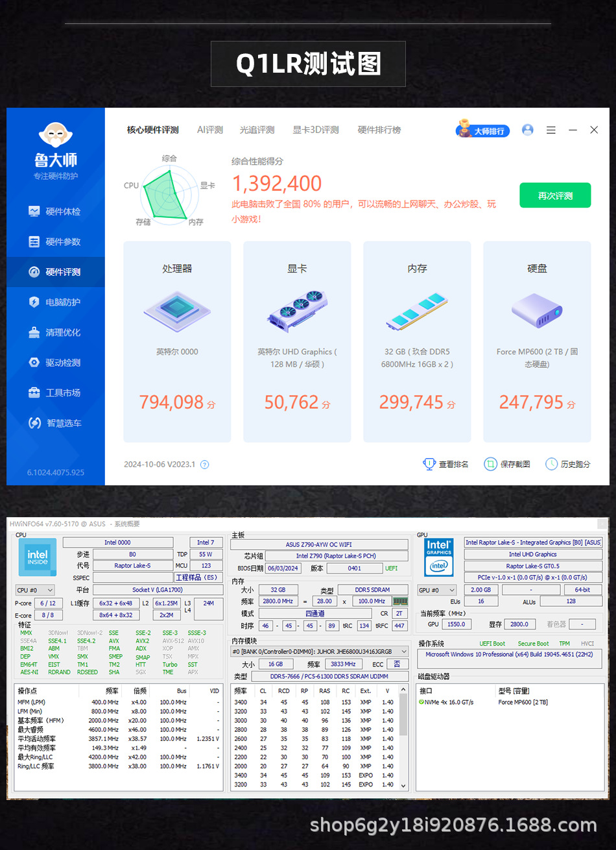The width and height of the screenshot is (616, 850).
Task: Open the CPU #0 dropdown in HWiNFO
Action: point(35,590)
